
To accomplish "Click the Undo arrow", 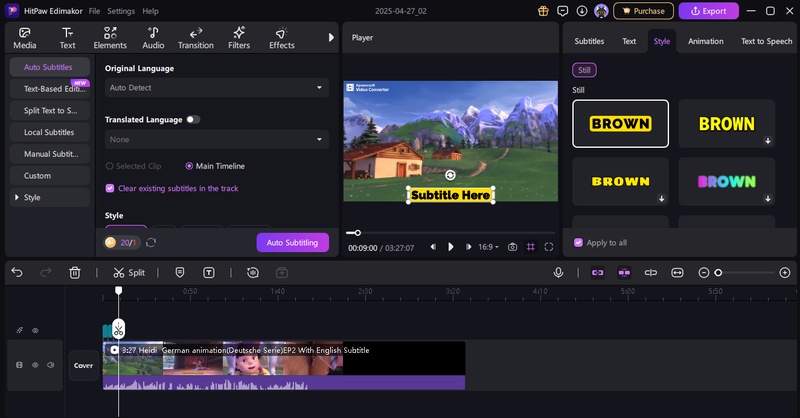I will [17, 273].
